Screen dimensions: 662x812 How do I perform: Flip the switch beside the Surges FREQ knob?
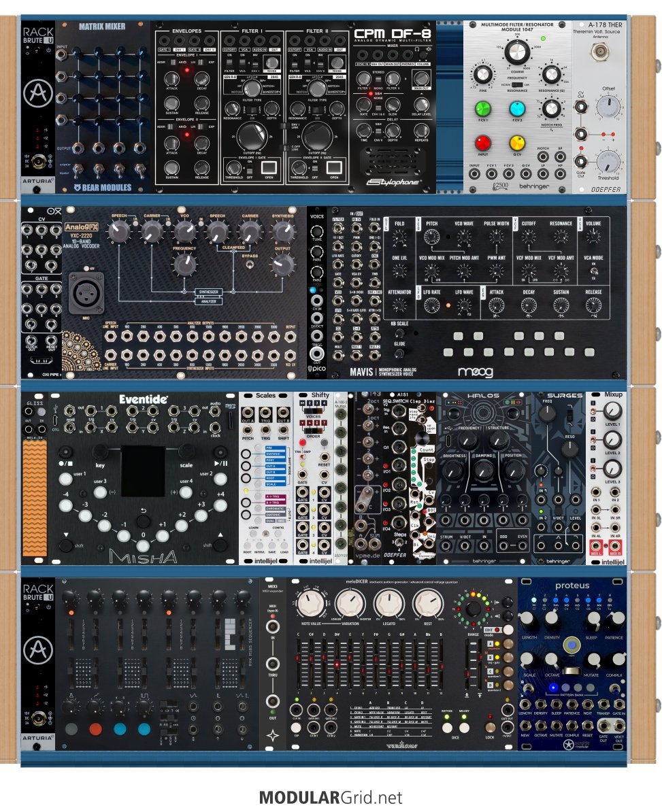(569, 414)
